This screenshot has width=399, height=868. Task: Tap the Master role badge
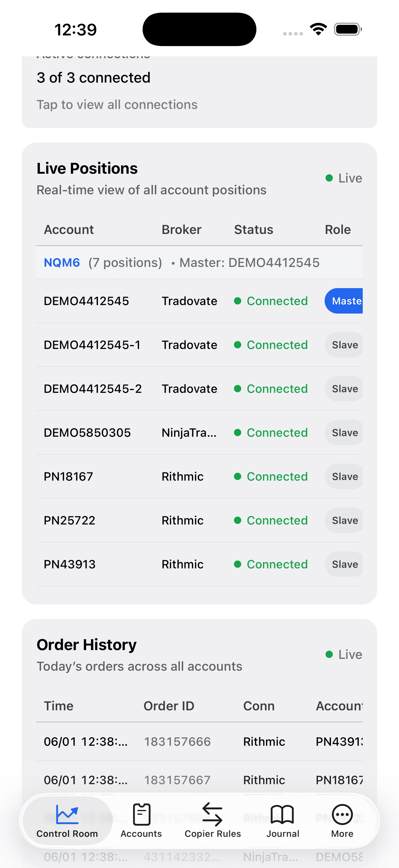click(x=344, y=301)
